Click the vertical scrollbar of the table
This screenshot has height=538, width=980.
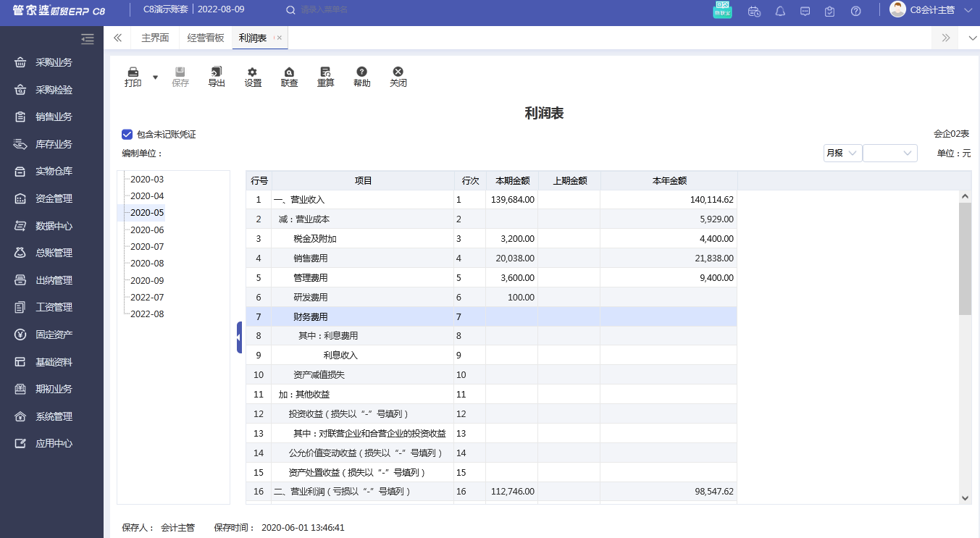click(x=965, y=258)
